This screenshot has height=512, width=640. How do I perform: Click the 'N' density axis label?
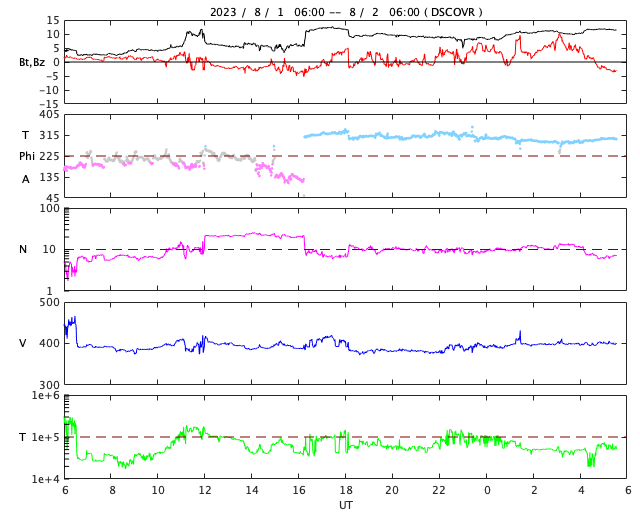pos(23,249)
